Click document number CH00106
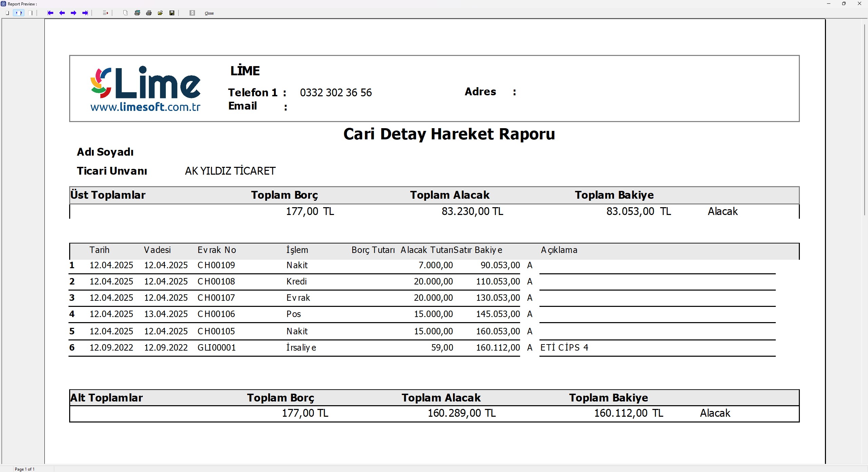The height and width of the screenshot is (472, 868). pos(216,314)
